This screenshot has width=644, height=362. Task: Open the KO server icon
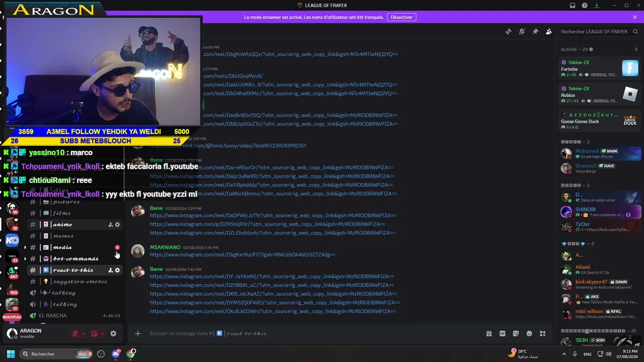coord(12,240)
